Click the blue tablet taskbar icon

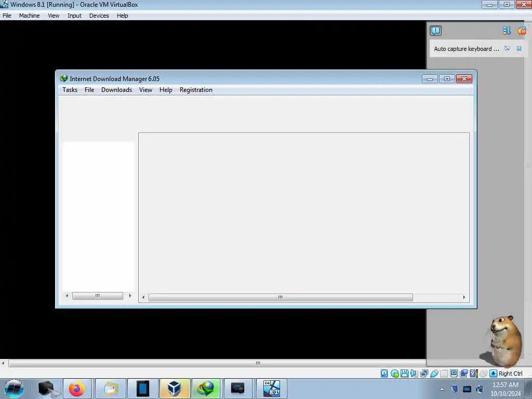(x=143, y=389)
